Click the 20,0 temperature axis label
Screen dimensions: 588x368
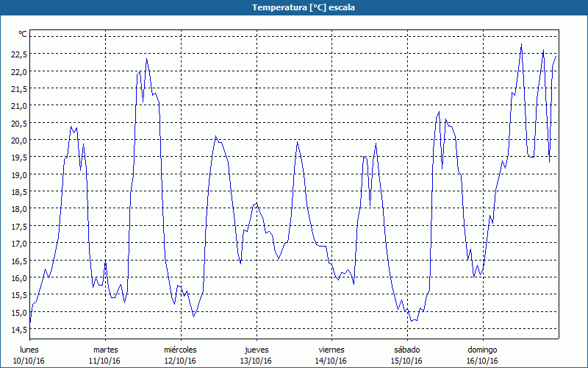19,140
